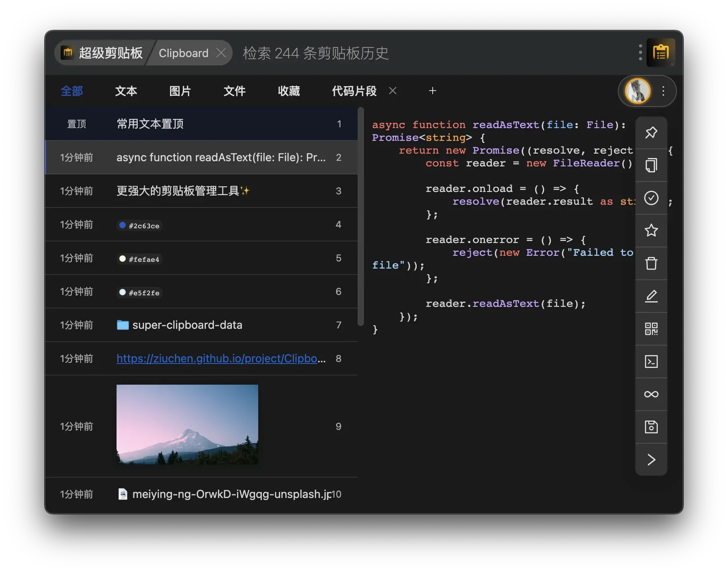
Task: Generate QR code from the clip
Action: pyautogui.click(x=651, y=329)
